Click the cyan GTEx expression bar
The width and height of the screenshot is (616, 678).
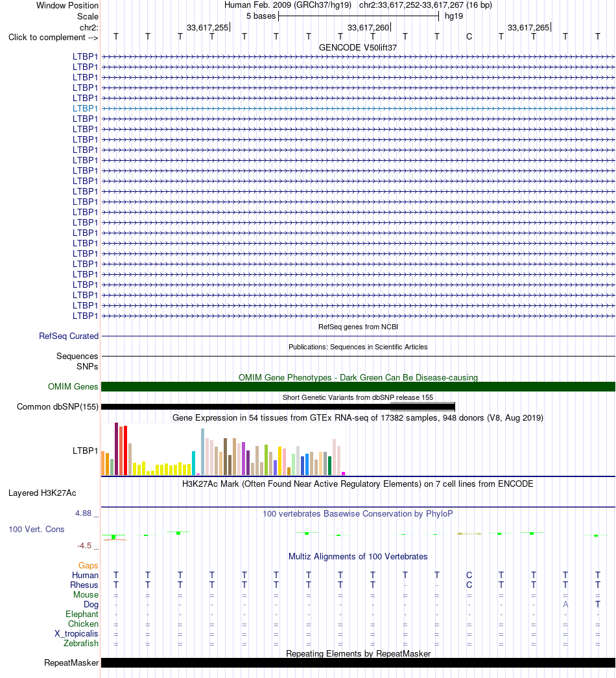coord(194,463)
